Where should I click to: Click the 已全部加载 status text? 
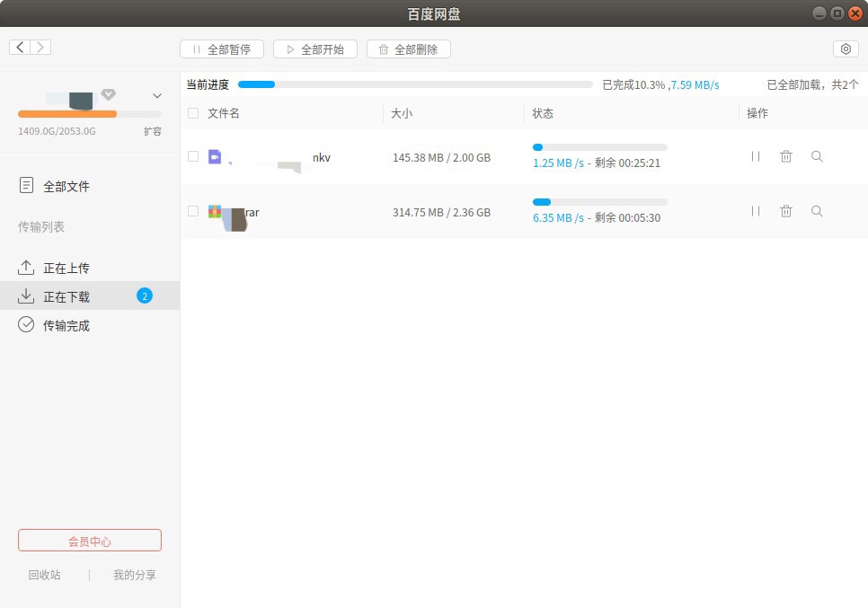click(812, 84)
